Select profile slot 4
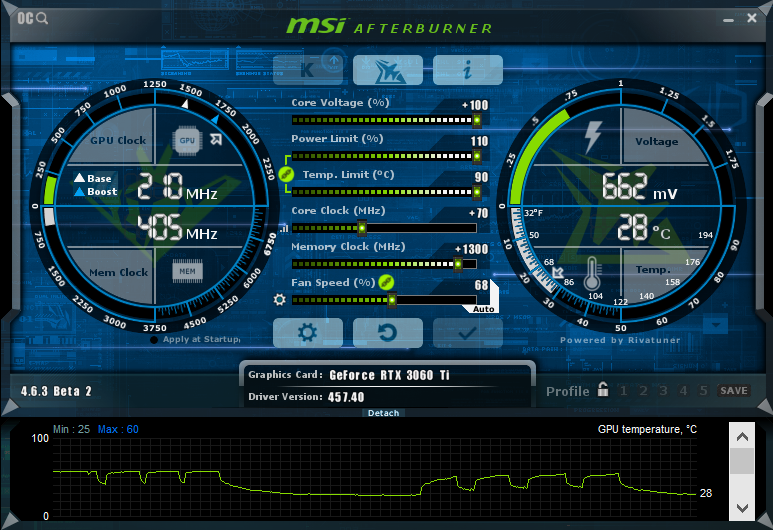 [683, 391]
